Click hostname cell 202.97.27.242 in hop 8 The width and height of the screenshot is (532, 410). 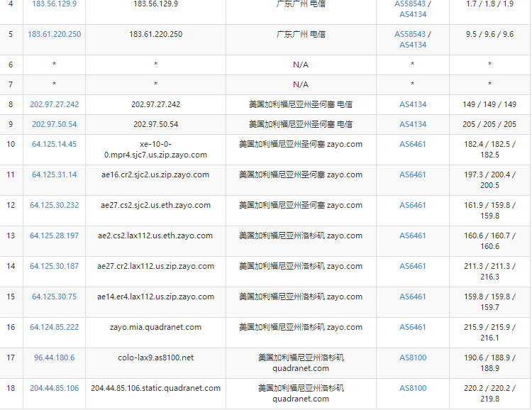point(156,104)
